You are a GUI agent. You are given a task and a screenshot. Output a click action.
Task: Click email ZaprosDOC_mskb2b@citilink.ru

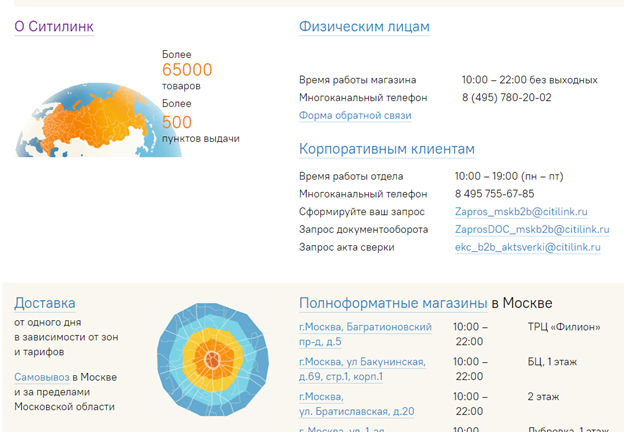(x=532, y=230)
